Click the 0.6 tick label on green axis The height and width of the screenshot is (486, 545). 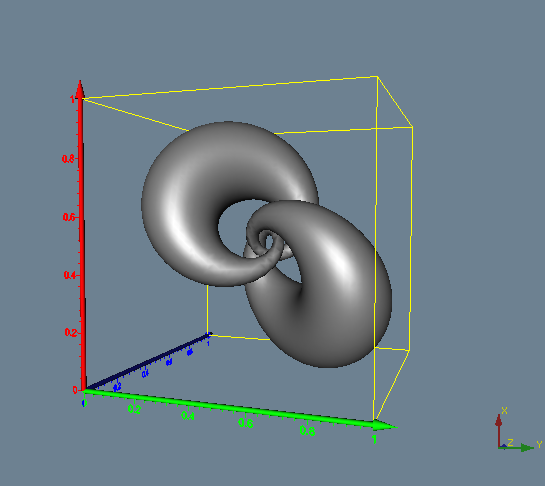(x=245, y=423)
